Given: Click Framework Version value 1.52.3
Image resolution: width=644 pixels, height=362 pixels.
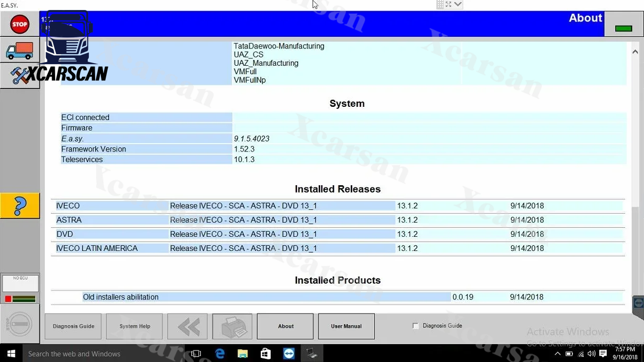Looking at the screenshot, I should 244,149.
